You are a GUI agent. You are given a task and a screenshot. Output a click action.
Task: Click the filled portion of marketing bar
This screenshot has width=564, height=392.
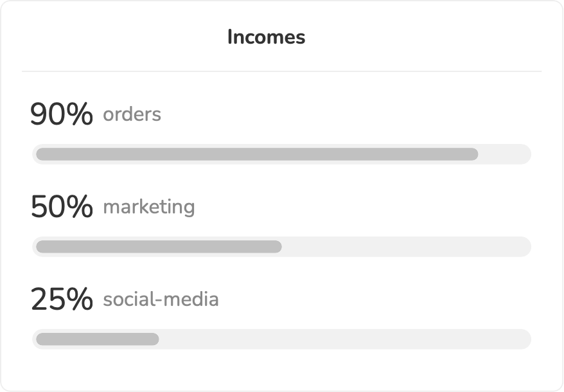click(159, 247)
